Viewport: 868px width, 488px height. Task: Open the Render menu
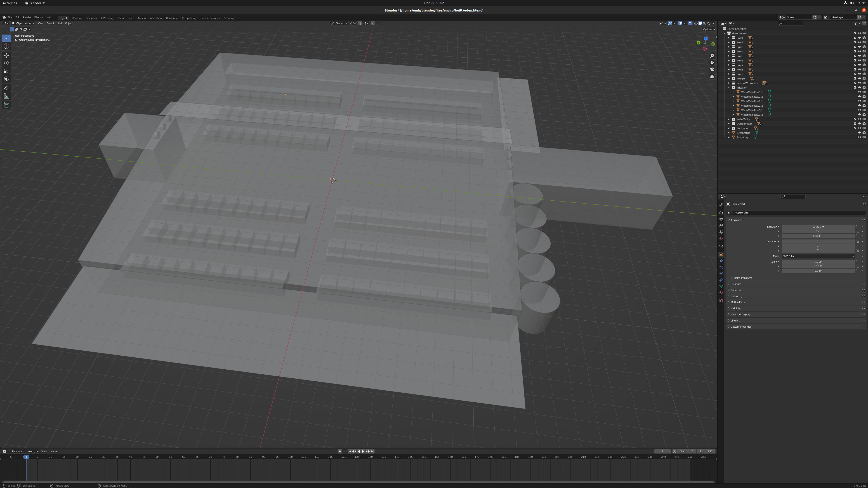click(x=27, y=18)
